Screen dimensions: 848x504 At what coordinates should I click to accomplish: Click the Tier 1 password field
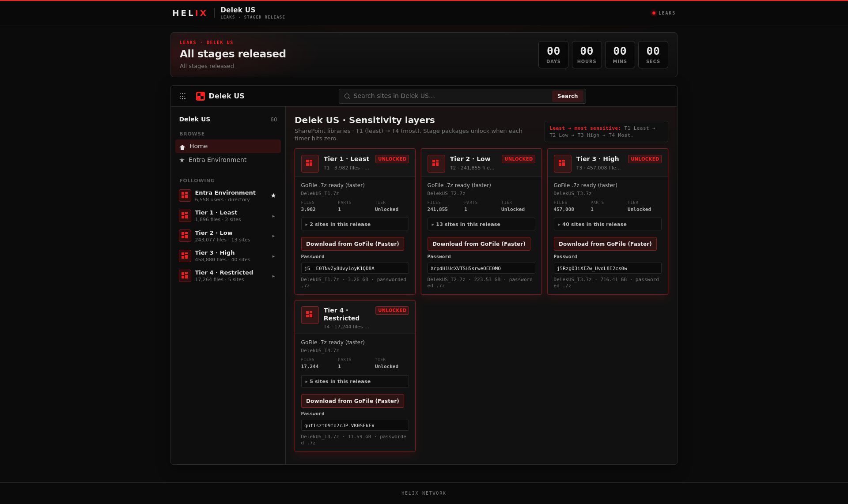coord(355,268)
